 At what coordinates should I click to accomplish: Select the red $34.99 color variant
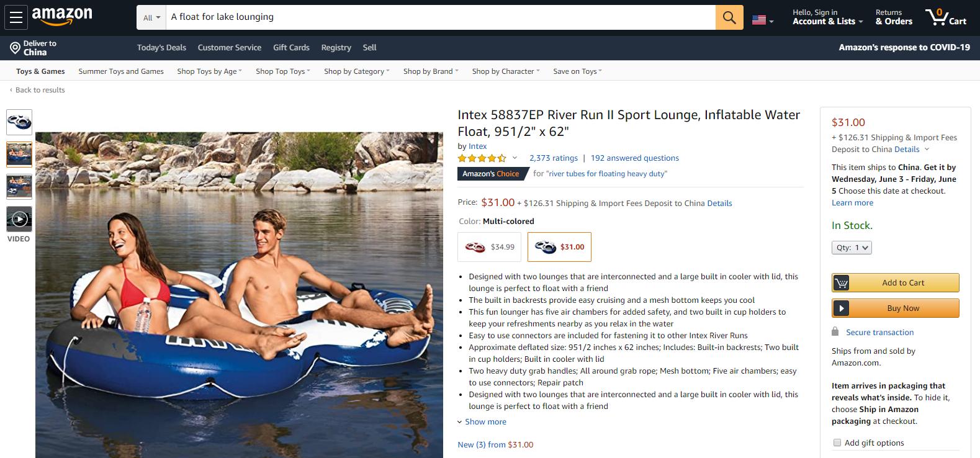click(x=488, y=246)
